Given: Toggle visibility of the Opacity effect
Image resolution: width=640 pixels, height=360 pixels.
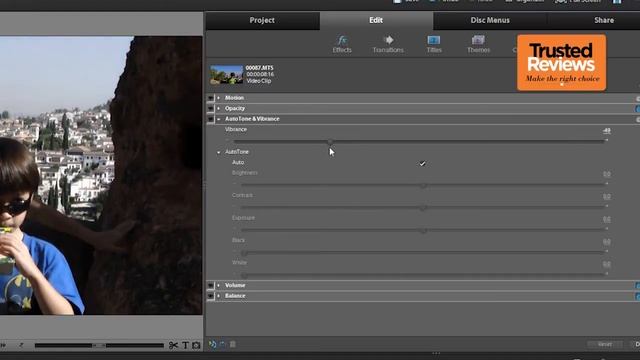Looking at the screenshot, I should [x=211, y=109].
